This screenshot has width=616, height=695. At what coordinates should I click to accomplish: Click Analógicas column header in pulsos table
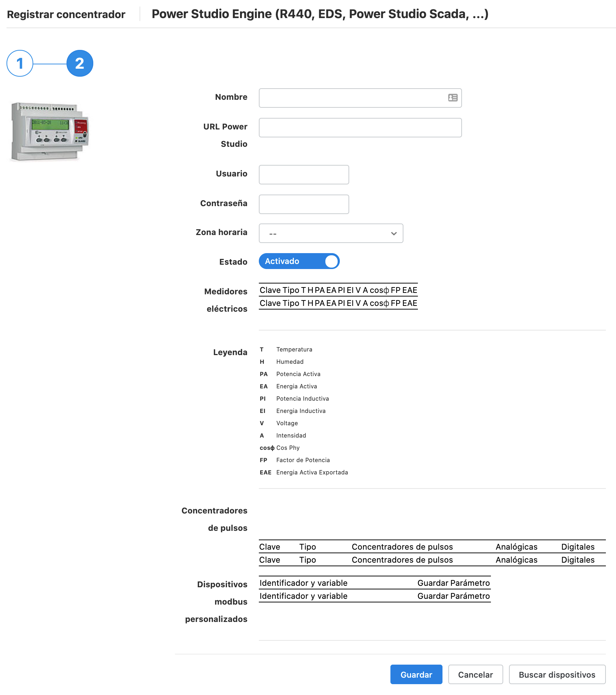click(516, 547)
